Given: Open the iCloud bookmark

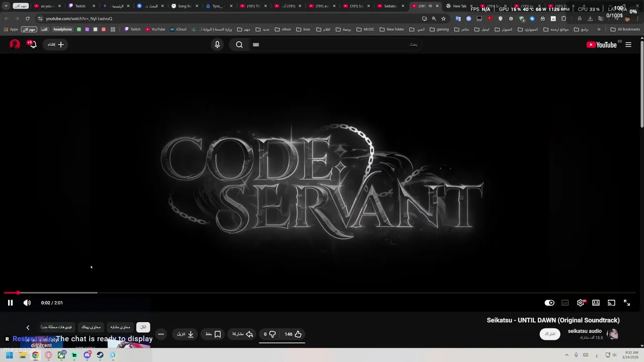Looking at the screenshot, I should (178, 29).
